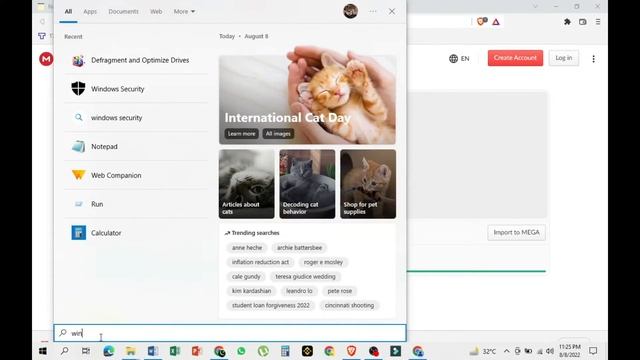Open File Explorer from taskbar
The width and height of the screenshot is (640, 360).
coord(131,351)
